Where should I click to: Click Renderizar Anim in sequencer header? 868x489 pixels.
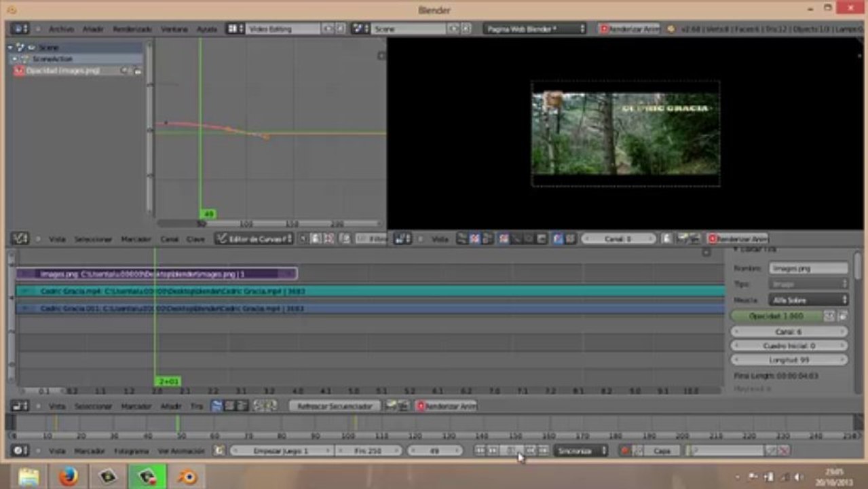447,406
